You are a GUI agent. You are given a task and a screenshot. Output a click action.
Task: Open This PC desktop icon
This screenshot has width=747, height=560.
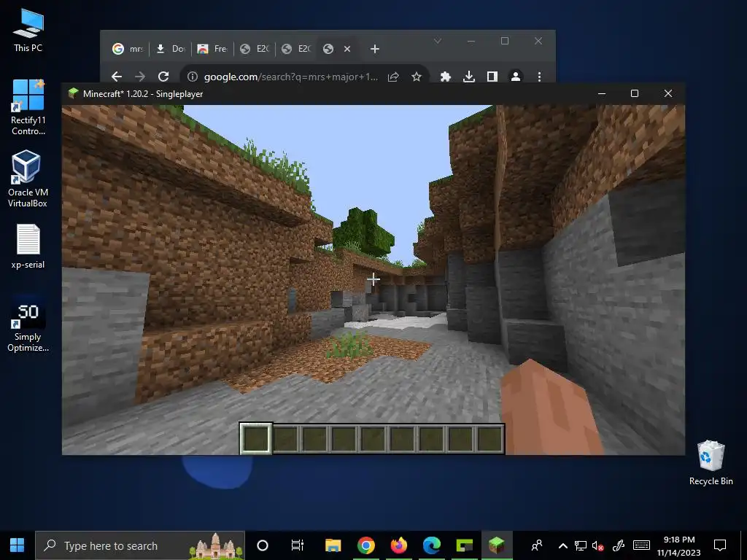(28, 31)
